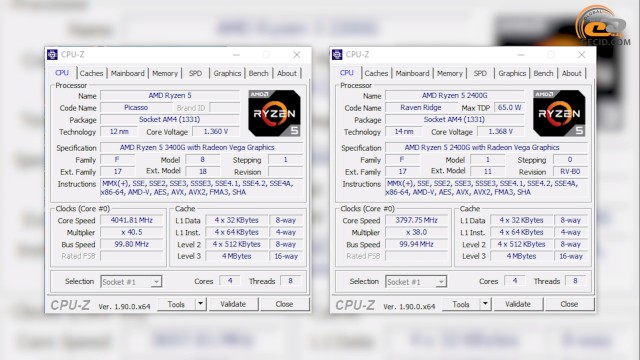Click the Name field showing AMD Ryzen 5
This screenshot has height=360, width=640.
(x=170, y=96)
